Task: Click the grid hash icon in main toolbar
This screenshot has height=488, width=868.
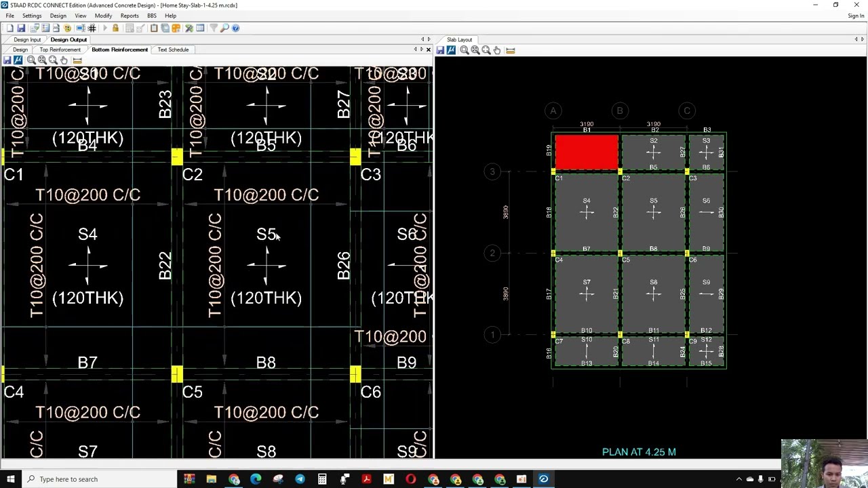Action: [x=92, y=28]
